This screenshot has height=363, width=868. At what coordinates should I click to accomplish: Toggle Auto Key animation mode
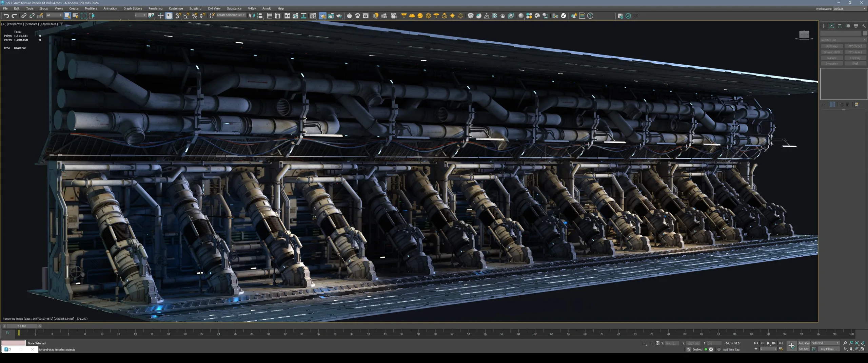pyautogui.click(x=804, y=343)
